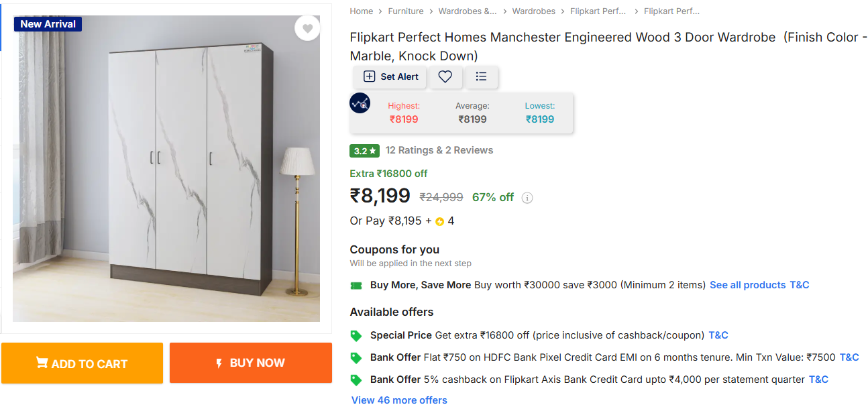
Task: Open the Home breadcrumb link
Action: (361, 11)
